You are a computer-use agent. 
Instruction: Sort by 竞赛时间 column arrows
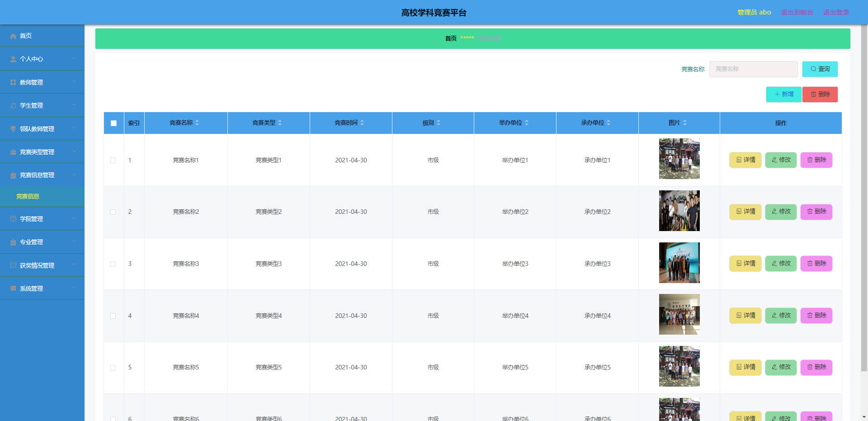tap(362, 123)
